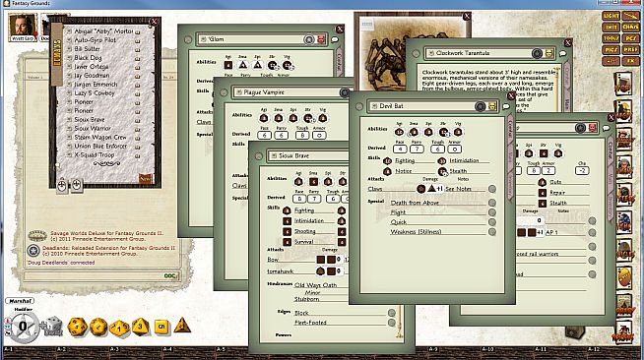The width and height of the screenshot is (644, 360).
Task: Open Jurgen Emmerich entry
Action: (x=96, y=85)
